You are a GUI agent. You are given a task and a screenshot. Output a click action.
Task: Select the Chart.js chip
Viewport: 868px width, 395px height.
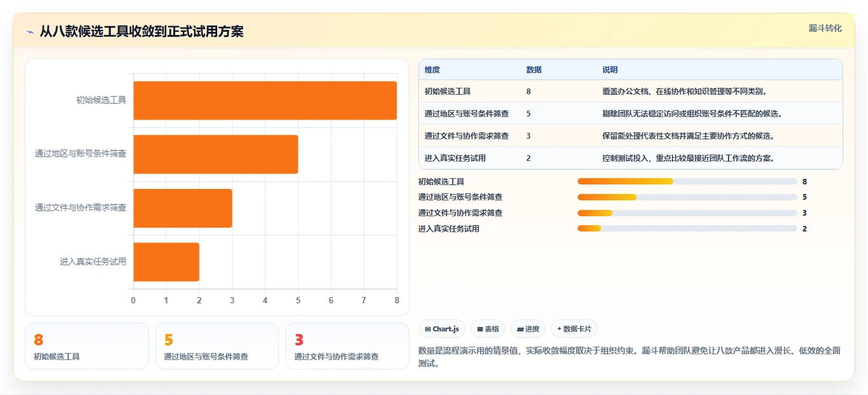(442, 329)
